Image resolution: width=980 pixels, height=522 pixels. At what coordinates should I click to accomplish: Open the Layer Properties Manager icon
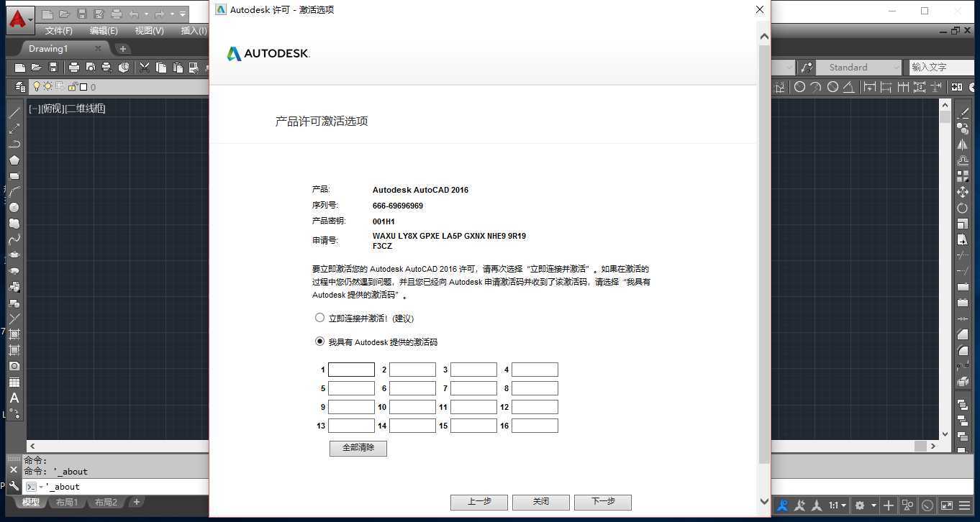pos(20,87)
